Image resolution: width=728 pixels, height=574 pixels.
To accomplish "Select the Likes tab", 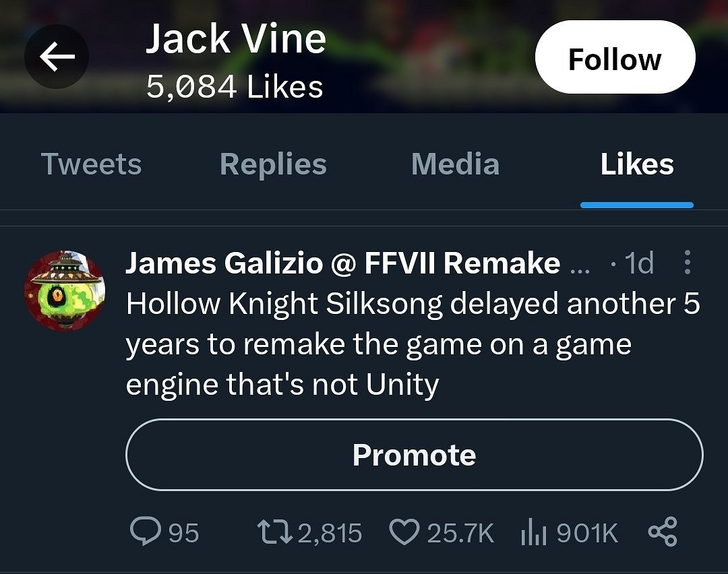I will (637, 164).
